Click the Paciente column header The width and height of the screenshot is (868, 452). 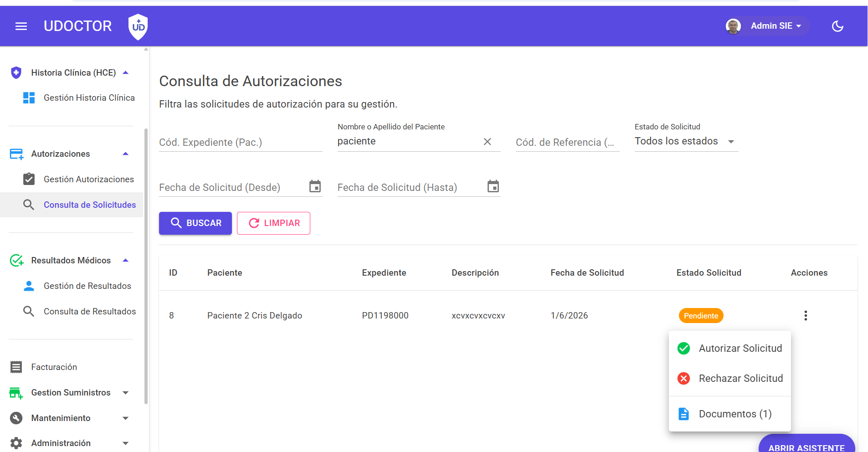pyautogui.click(x=225, y=272)
